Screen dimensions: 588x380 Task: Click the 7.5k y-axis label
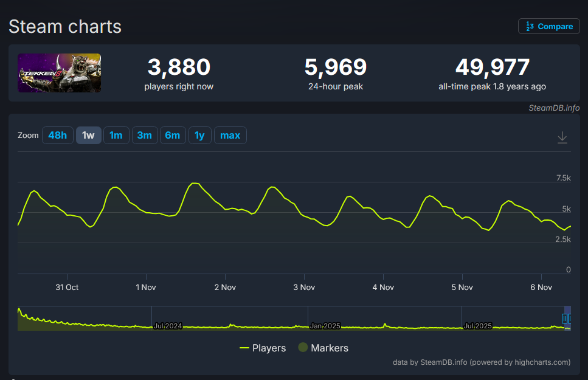[564, 178]
